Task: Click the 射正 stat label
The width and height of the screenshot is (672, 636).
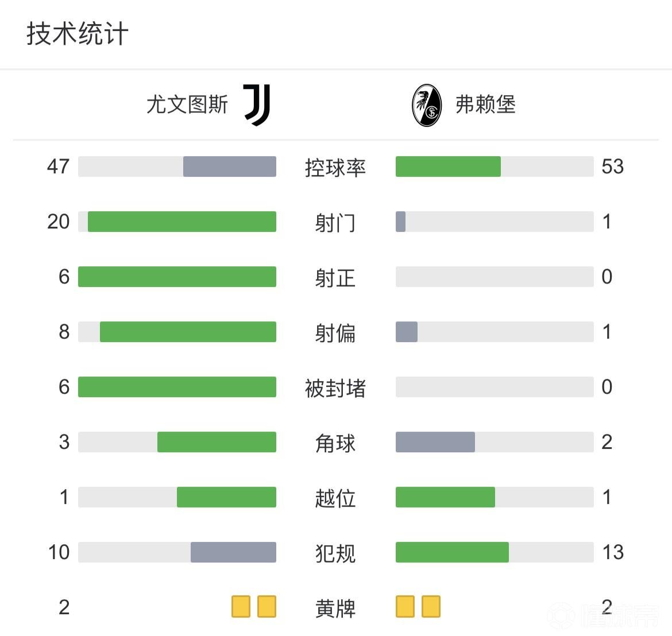Action: (x=335, y=278)
